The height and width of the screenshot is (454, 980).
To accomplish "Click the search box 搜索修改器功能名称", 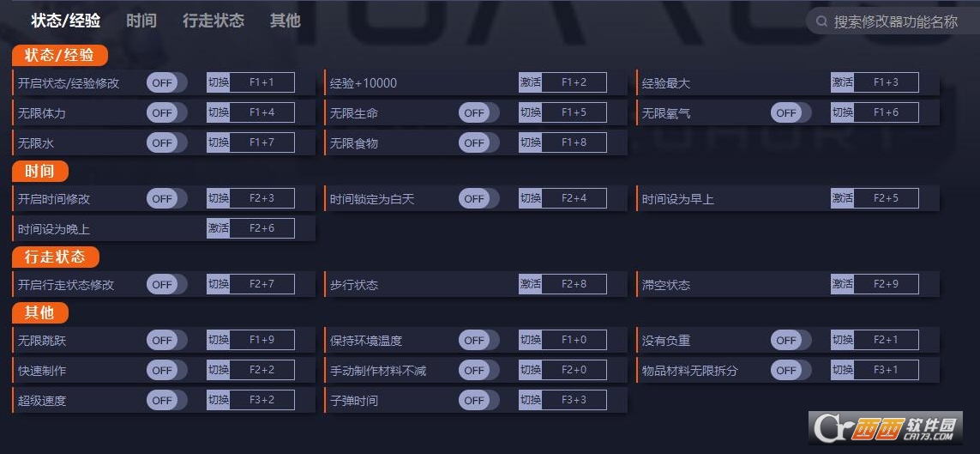I will pos(895,22).
